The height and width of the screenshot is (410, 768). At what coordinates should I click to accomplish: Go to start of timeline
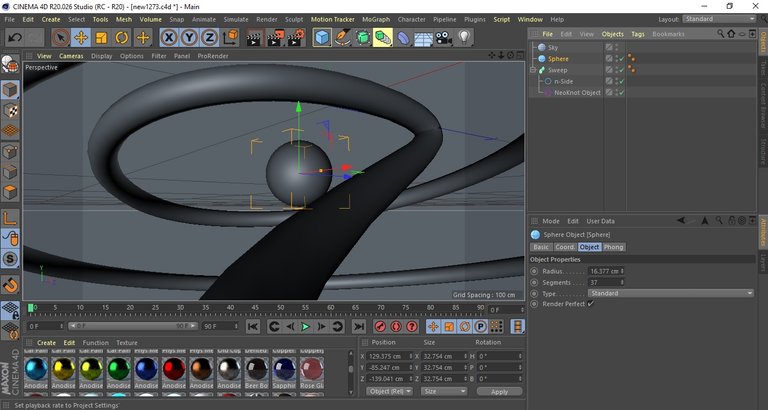tap(253, 326)
